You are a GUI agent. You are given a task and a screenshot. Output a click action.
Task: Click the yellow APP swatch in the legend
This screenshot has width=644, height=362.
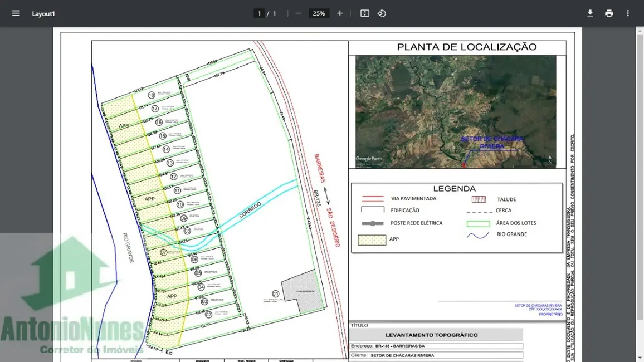point(372,240)
